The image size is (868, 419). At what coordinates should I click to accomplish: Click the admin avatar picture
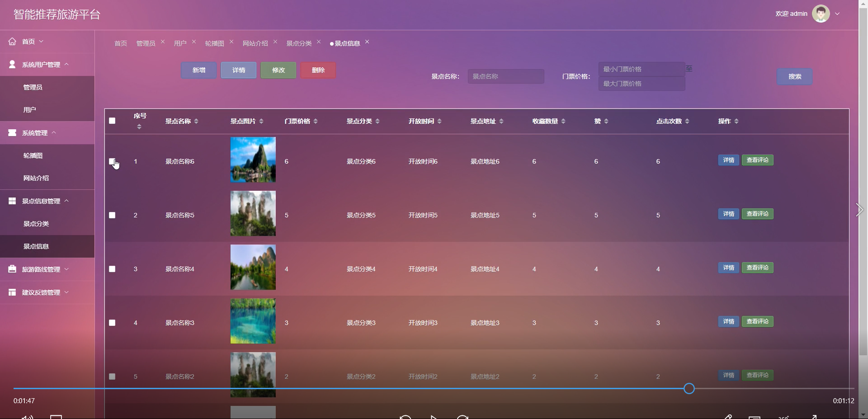[821, 14]
